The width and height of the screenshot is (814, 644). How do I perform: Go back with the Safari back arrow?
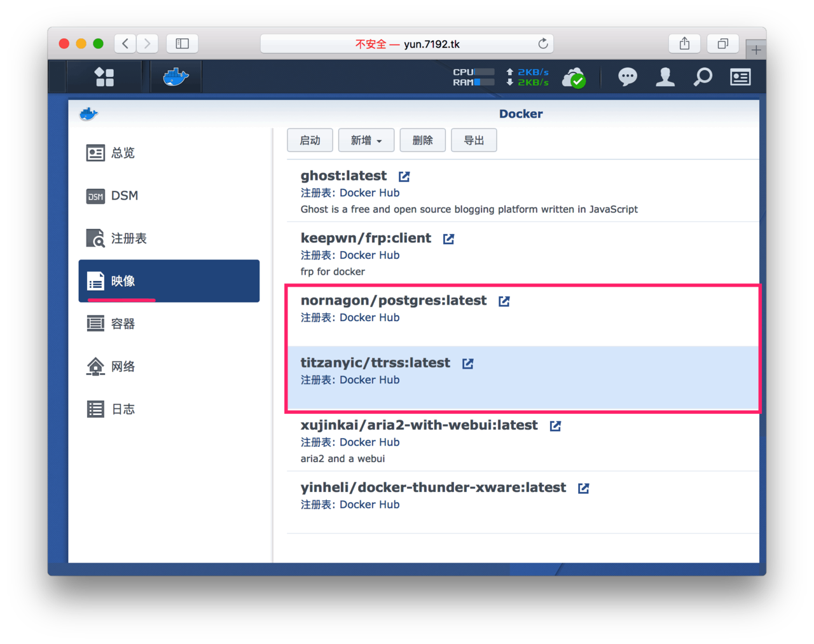(x=125, y=43)
